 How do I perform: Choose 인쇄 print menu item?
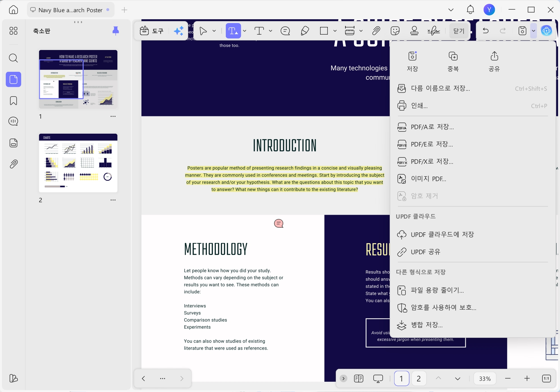(472, 106)
